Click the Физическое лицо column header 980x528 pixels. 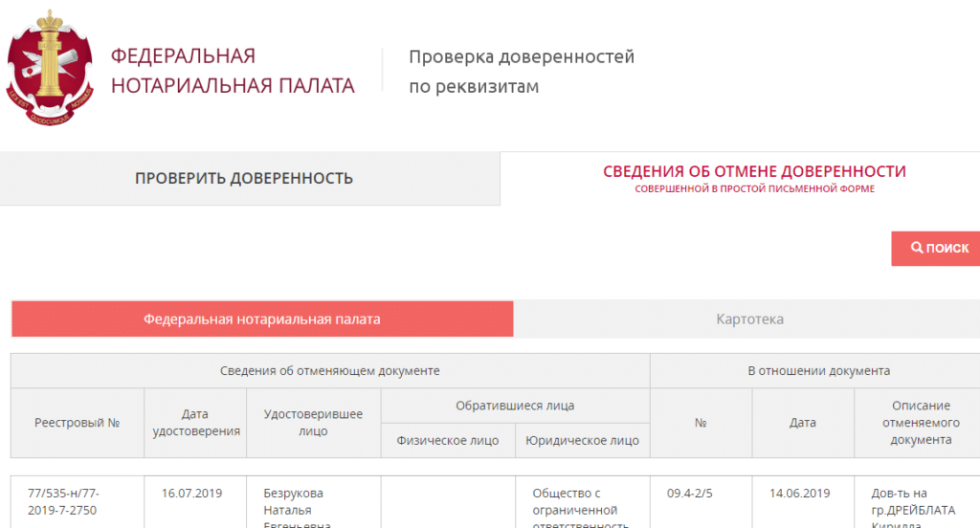[448, 441]
